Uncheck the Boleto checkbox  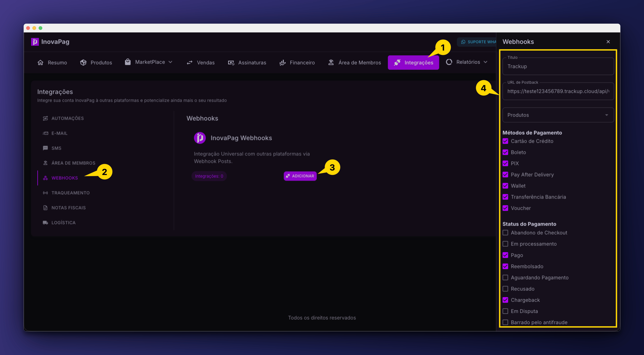(505, 152)
